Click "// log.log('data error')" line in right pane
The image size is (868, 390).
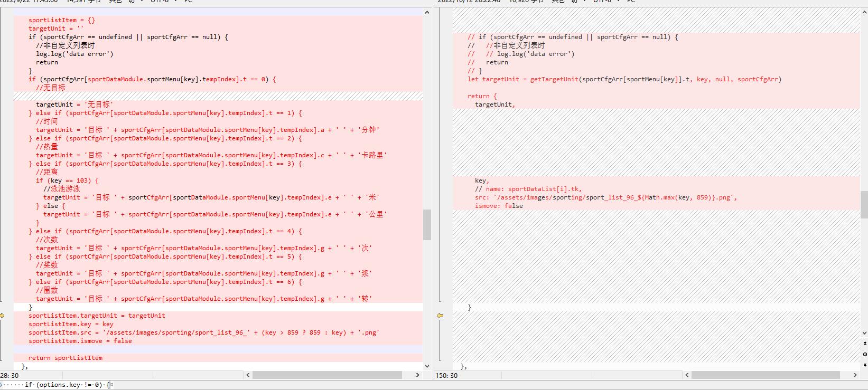pyautogui.click(x=530, y=54)
